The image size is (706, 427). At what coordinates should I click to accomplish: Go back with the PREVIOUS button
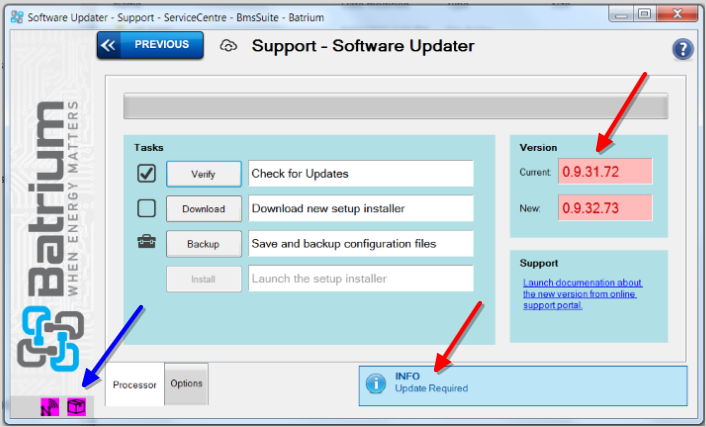coord(150,45)
